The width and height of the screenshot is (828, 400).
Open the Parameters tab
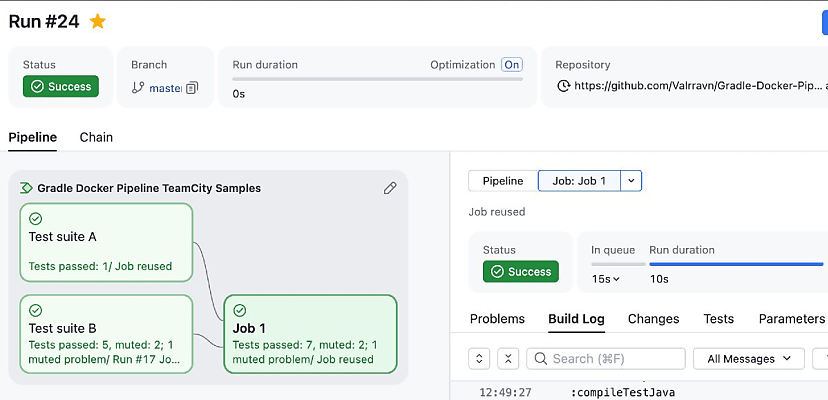792,319
